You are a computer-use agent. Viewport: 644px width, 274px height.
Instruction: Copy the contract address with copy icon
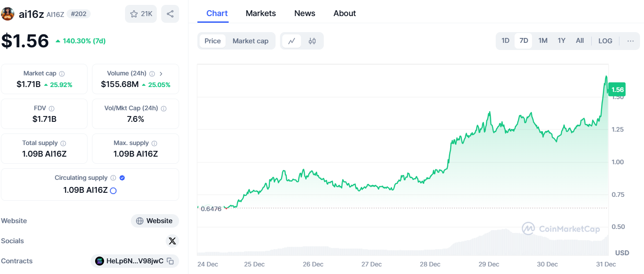tap(170, 261)
